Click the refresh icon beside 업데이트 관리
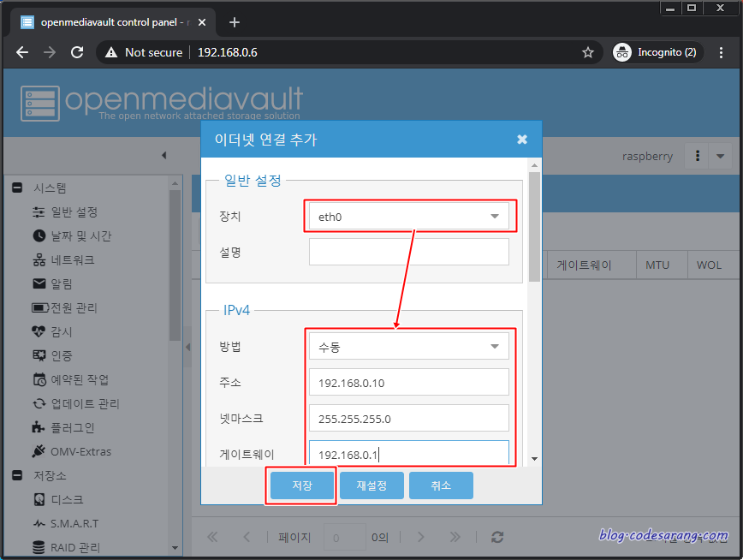 pos(39,403)
